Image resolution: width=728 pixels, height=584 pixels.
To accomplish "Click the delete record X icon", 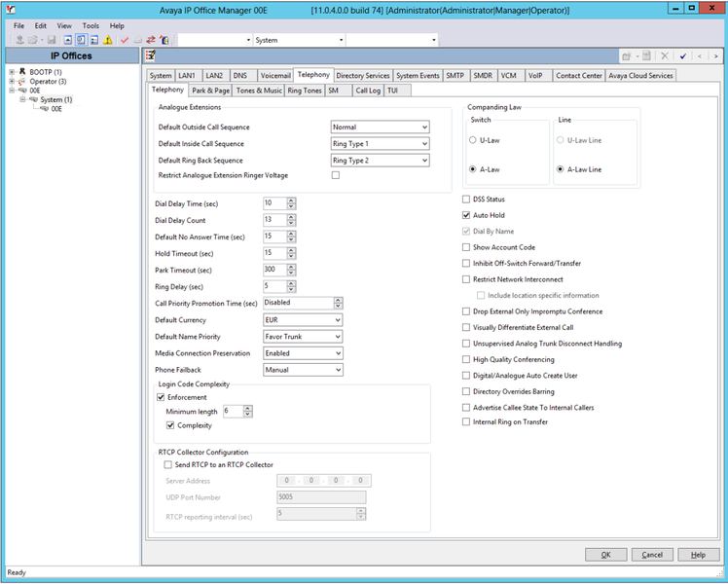I will click(665, 56).
